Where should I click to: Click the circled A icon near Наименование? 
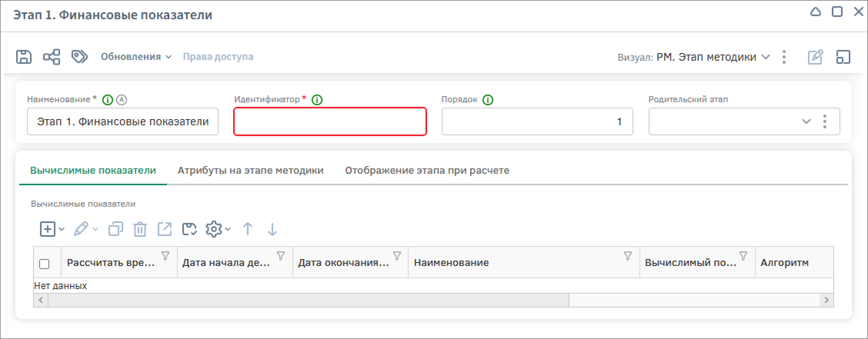(122, 100)
